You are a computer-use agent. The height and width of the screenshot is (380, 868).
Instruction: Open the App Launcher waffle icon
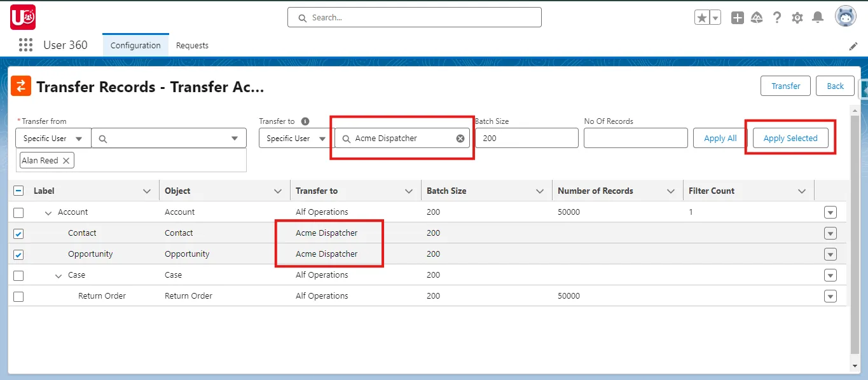(25, 44)
